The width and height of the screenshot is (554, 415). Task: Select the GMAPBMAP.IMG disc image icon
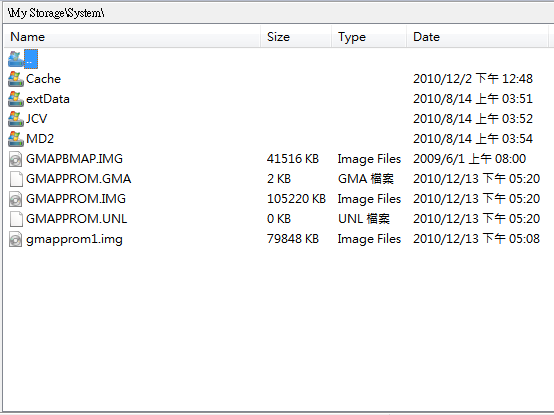tap(16, 159)
